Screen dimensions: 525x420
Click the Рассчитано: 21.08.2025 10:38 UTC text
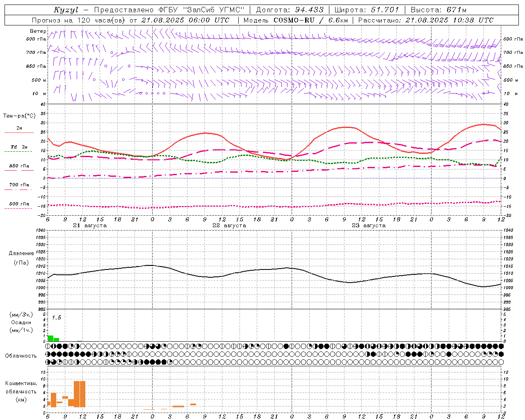(426, 20)
